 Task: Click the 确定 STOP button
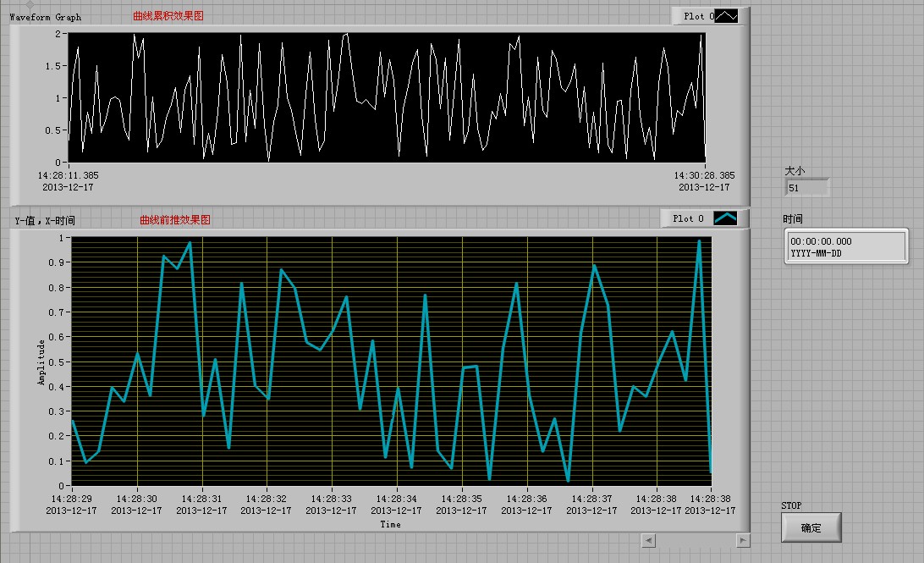811,527
